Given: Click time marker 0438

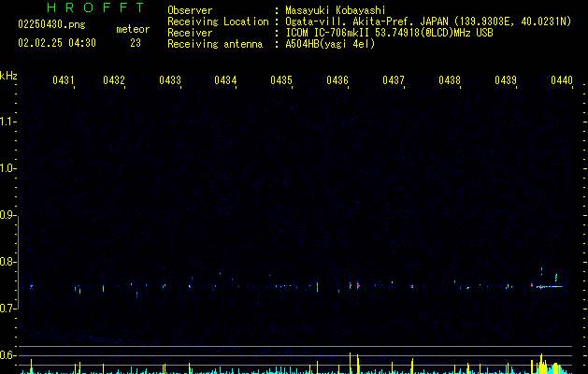Looking at the screenshot, I should [x=450, y=79].
